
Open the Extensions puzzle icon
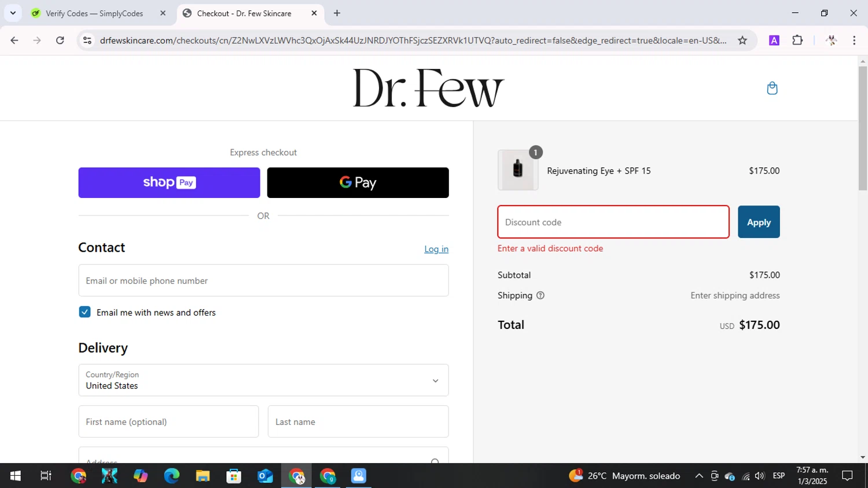797,41
